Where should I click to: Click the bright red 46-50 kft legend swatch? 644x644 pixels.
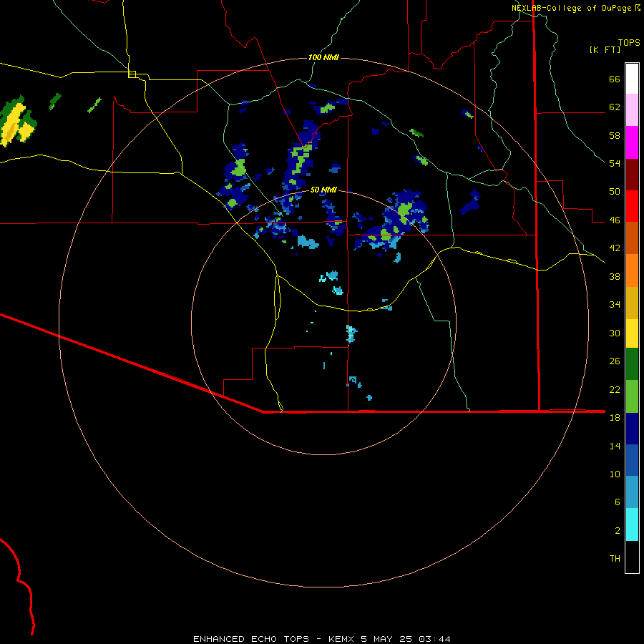pos(632,206)
